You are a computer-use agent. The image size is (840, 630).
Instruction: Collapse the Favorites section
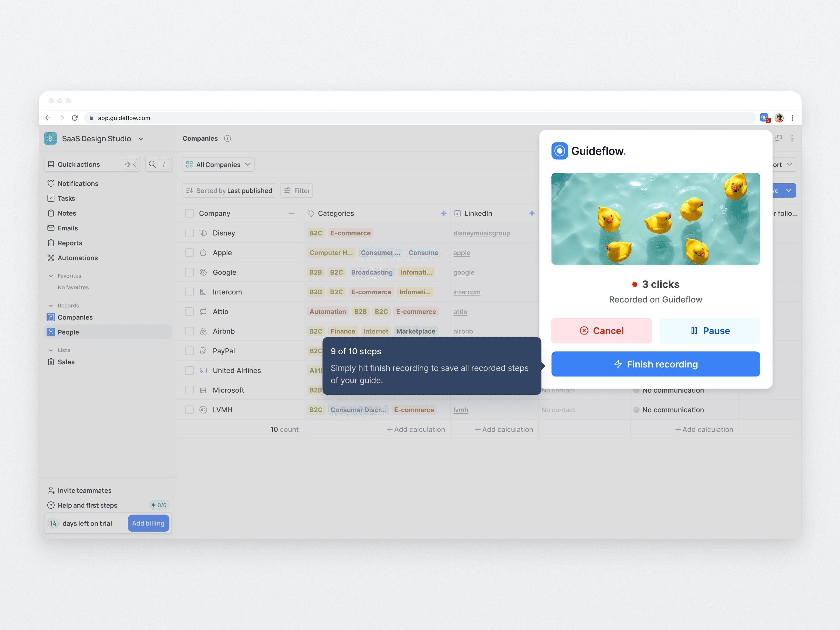point(51,276)
